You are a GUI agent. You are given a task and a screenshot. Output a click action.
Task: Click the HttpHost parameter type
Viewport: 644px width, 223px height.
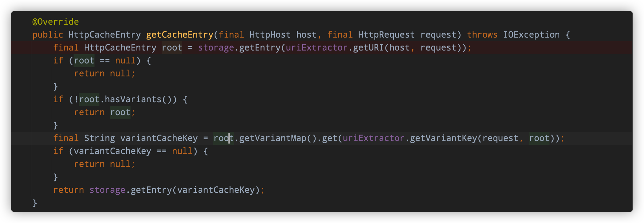(x=270, y=34)
